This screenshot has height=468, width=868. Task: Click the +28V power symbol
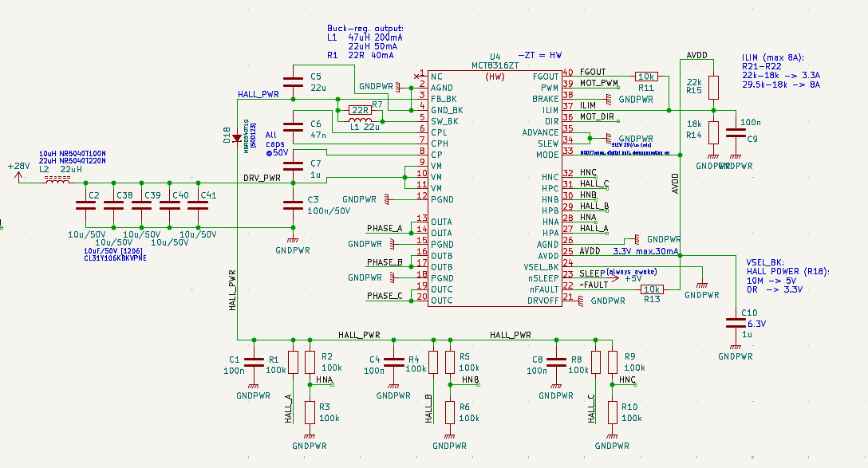[19, 173]
